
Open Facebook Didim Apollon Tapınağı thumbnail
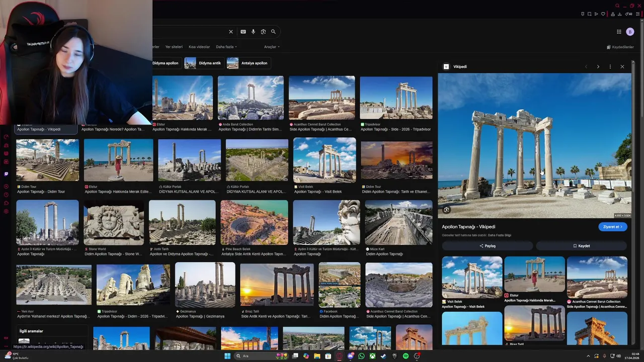pyautogui.click(x=340, y=285)
